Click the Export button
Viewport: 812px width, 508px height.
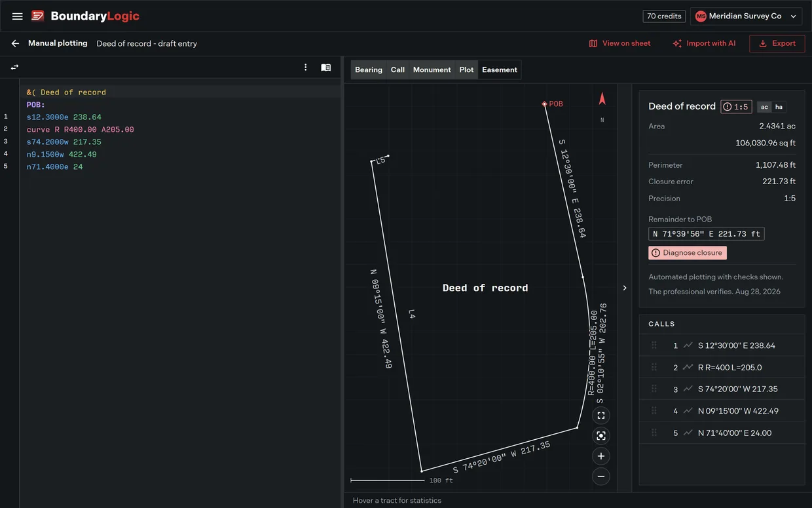tap(777, 43)
